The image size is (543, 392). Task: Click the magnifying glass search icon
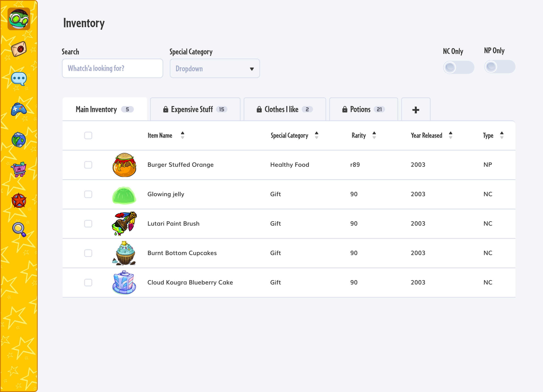click(x=19, y=229)
